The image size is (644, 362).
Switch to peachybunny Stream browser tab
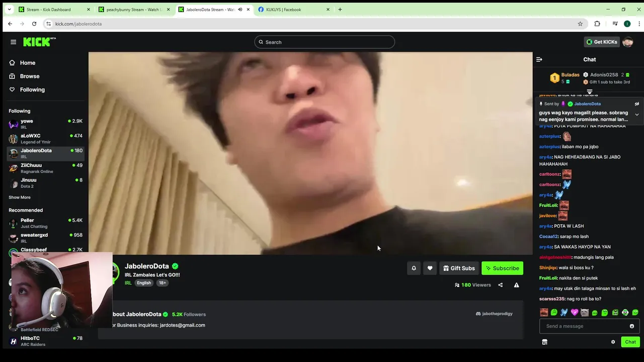coord(134,10)
